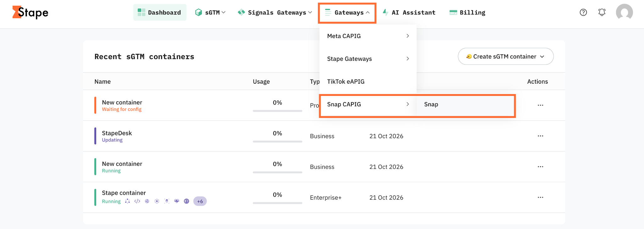Image resolution: width=644 pixels, height=229 pixels.
Task: Click the Waiting for config status
Action: (x=122, y=109)
